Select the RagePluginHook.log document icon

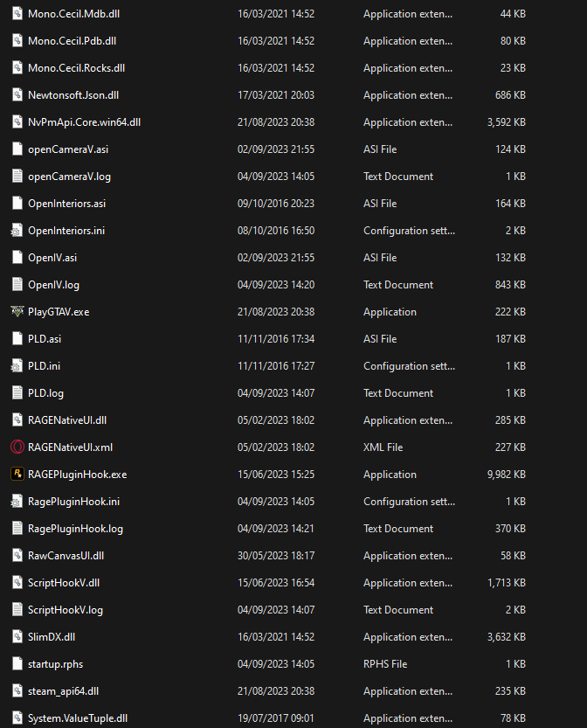(x=17, y=529)
